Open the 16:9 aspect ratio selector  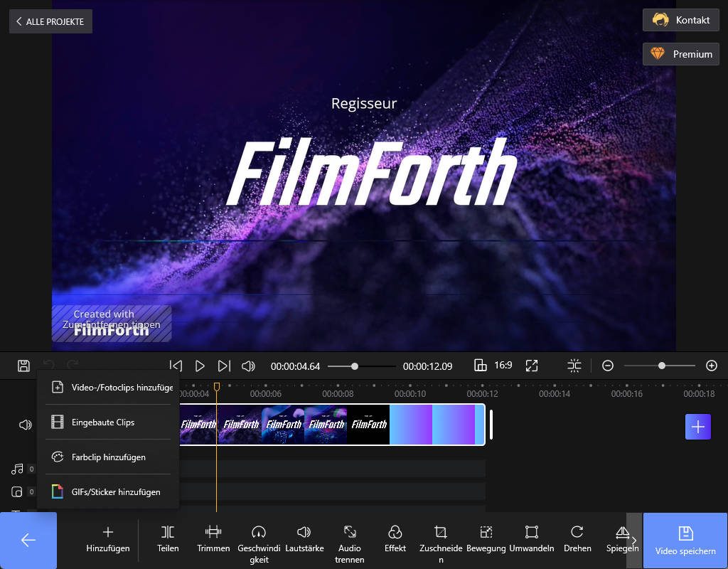click(493, 366)
